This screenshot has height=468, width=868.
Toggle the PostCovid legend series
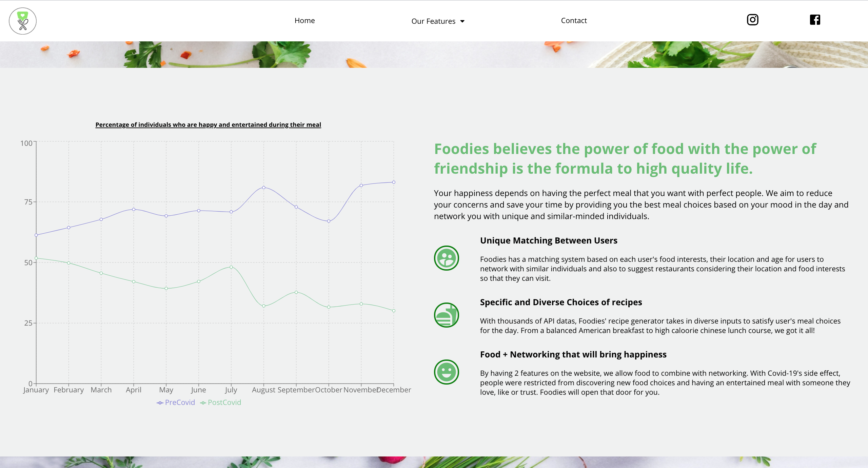221,403
